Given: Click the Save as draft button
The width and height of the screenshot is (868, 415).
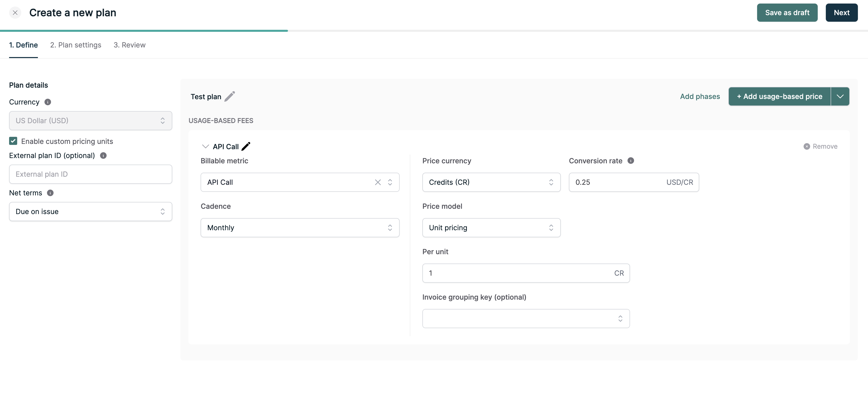Looking at the screenshot, I should [787, 13].
